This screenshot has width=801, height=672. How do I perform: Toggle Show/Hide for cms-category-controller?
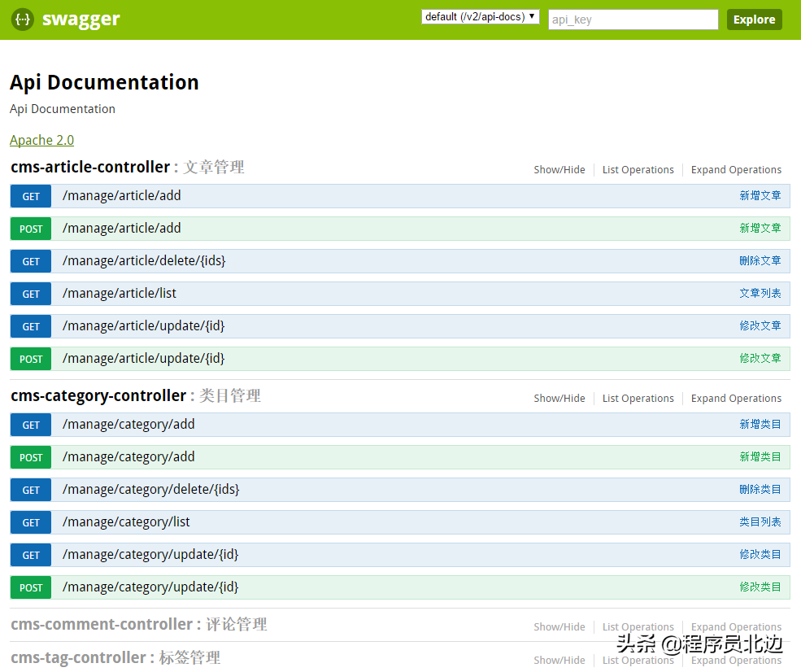coord(559,398)
